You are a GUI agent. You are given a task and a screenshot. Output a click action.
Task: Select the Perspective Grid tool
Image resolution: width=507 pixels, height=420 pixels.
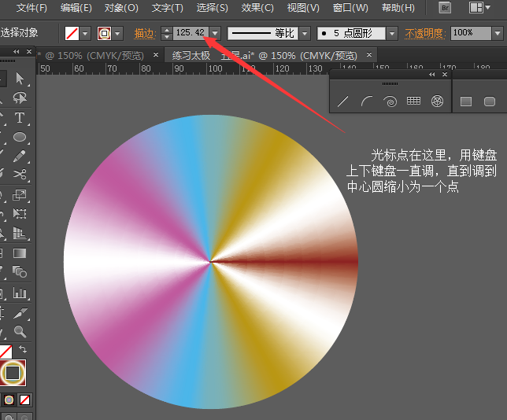(x=20, y=234)
